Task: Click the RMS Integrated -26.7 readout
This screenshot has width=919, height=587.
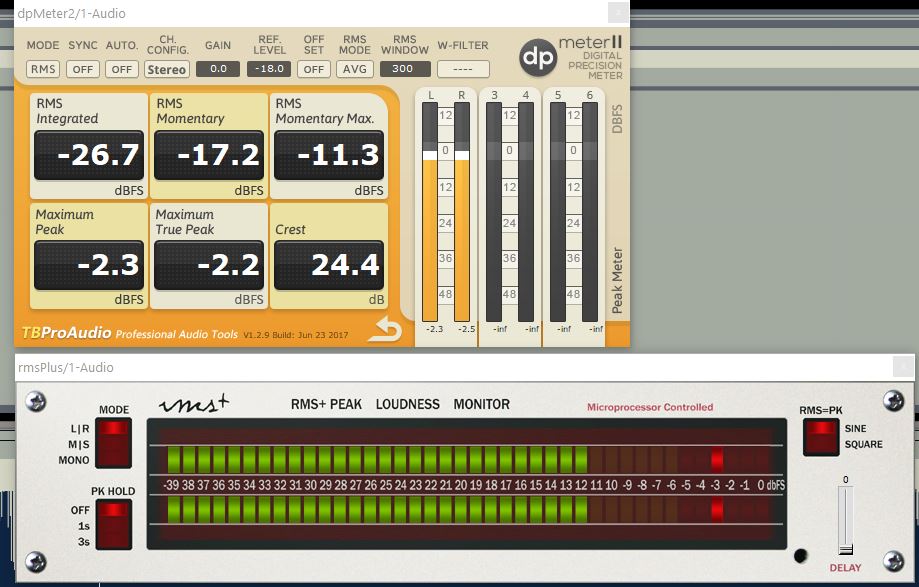Action: pyautogui.click(x=89, y=155)
